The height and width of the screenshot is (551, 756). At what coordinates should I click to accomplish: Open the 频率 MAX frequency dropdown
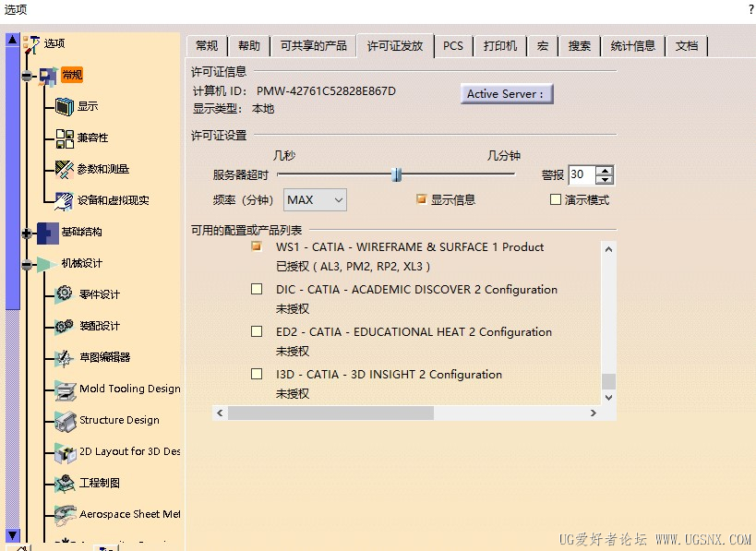click(315, 199)
